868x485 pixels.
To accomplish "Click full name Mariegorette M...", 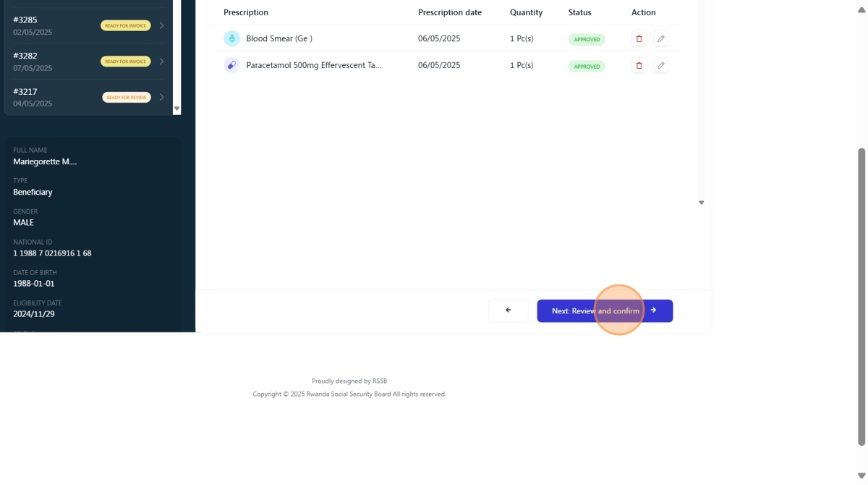I will (45, 161).
